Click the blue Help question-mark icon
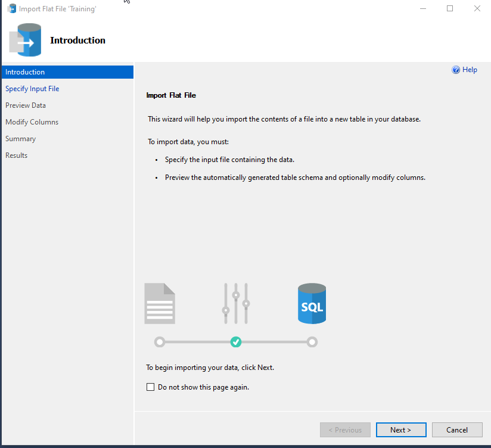The width and height of the screenshot is (491, 448). [456, 70]
